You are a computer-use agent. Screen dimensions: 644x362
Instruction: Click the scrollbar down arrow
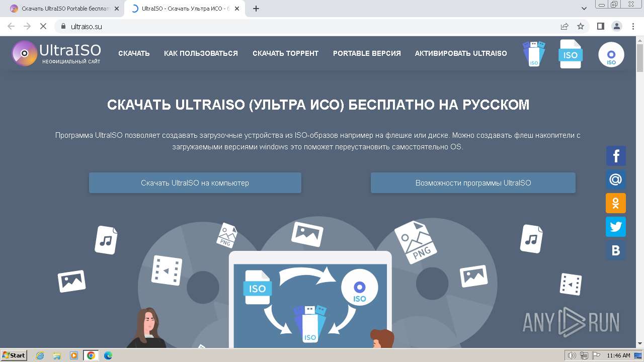pos(640,344)
